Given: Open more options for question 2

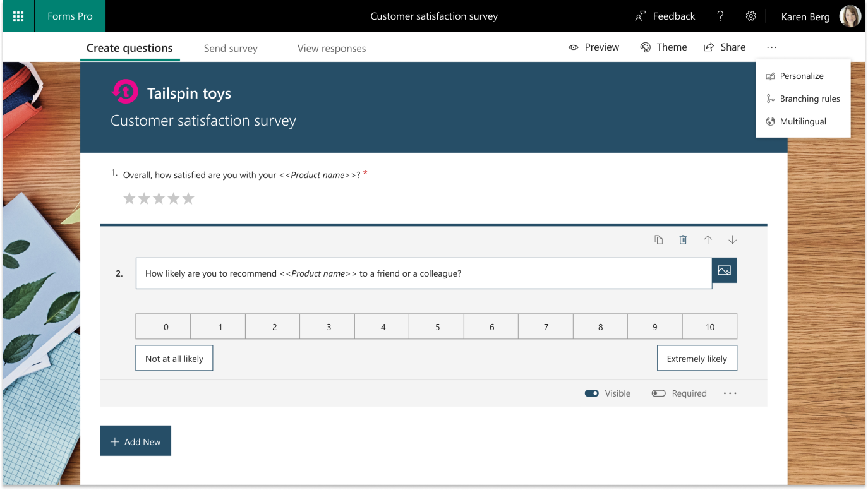Looking at the screenshot, I should pyautogui.click(x=730, y=393).
